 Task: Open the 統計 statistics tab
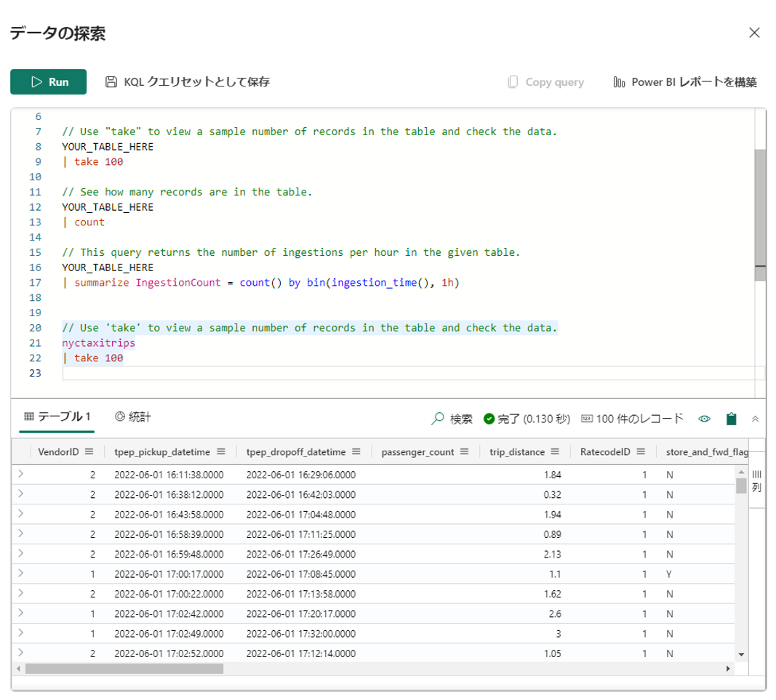133,417
